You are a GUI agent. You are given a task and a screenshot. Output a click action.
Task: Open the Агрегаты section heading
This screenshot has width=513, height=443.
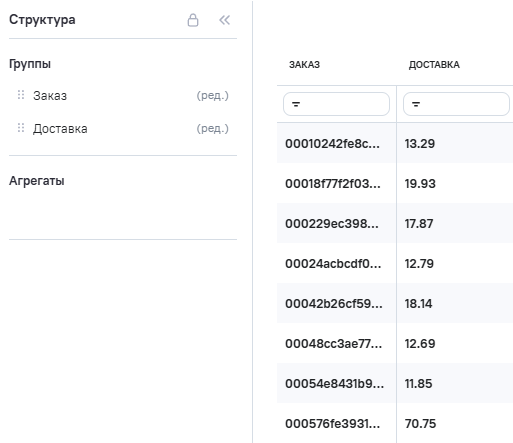[37, 181]
